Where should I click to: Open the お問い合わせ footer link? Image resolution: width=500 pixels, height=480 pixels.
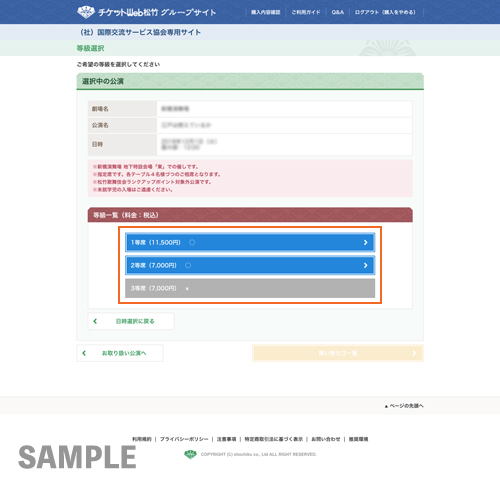(x=326, y=439)
